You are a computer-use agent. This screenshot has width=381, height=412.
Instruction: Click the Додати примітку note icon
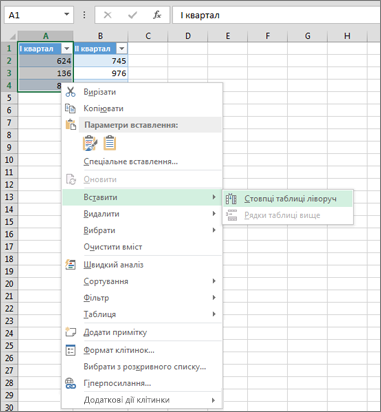click(71, 332)
